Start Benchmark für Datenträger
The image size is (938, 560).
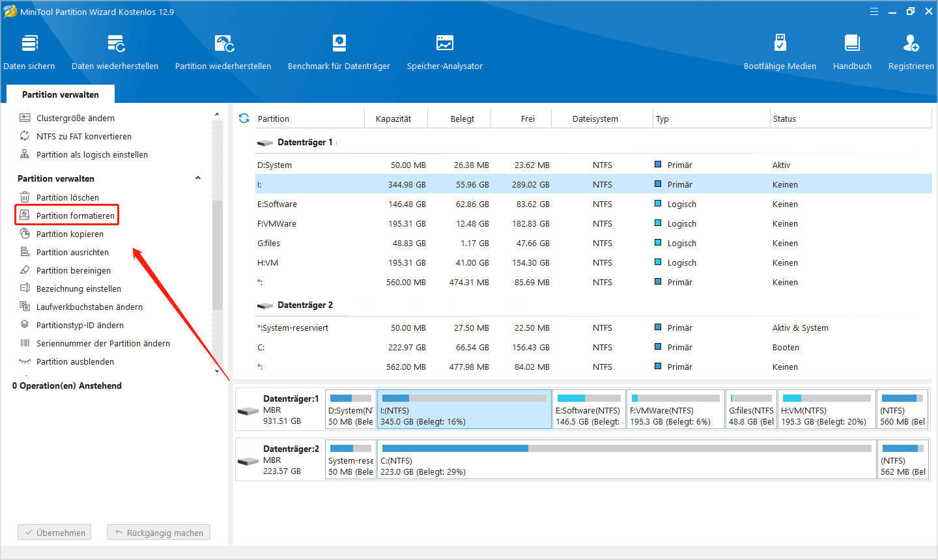point(339,52)
